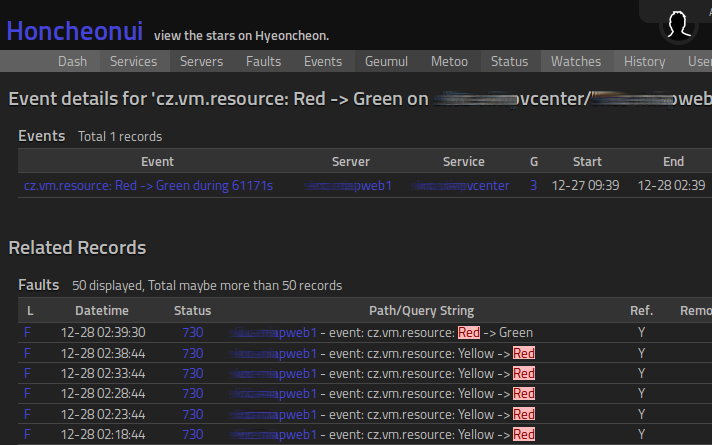Open the Geumul tab

tap(386, 61)
